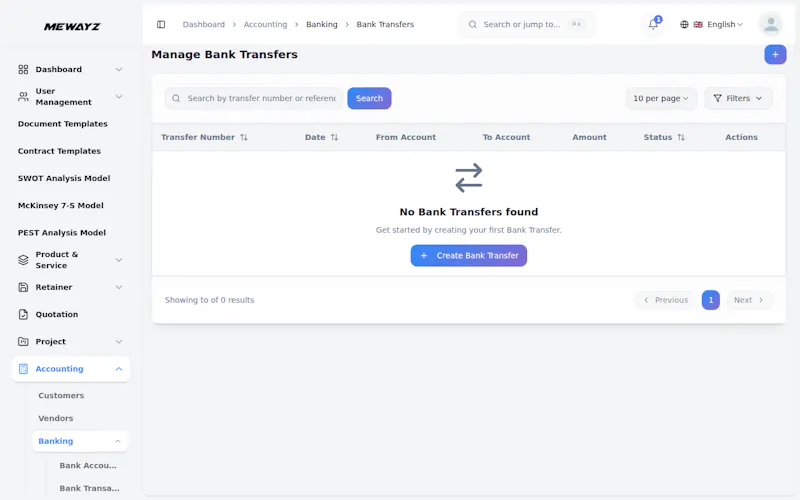Collapse the Accounting section chevron
The width and height of the screenshot is (800, 500).
(x=118, y=369)
